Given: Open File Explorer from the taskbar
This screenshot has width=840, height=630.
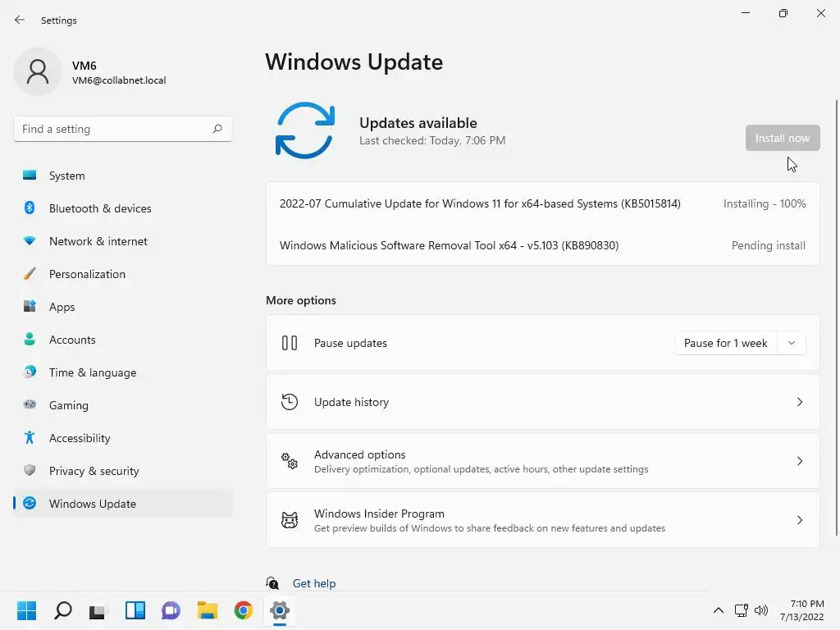Looking at the screenshot, I should (208, 610).
